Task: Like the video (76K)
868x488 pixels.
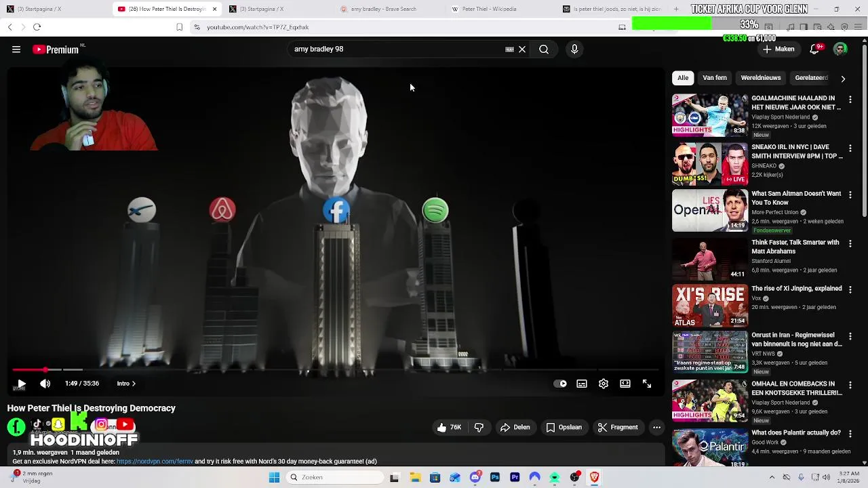Action: pos(450,428)
